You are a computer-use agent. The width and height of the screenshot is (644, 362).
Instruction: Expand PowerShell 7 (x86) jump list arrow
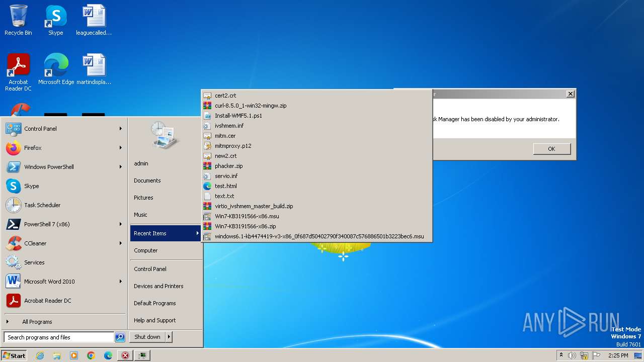coord(121,224)
